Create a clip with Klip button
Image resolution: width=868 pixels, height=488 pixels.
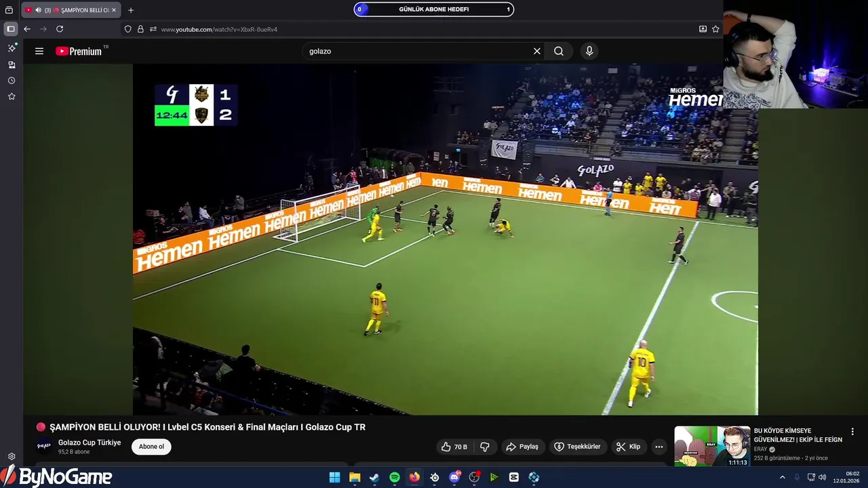point(629,447)
